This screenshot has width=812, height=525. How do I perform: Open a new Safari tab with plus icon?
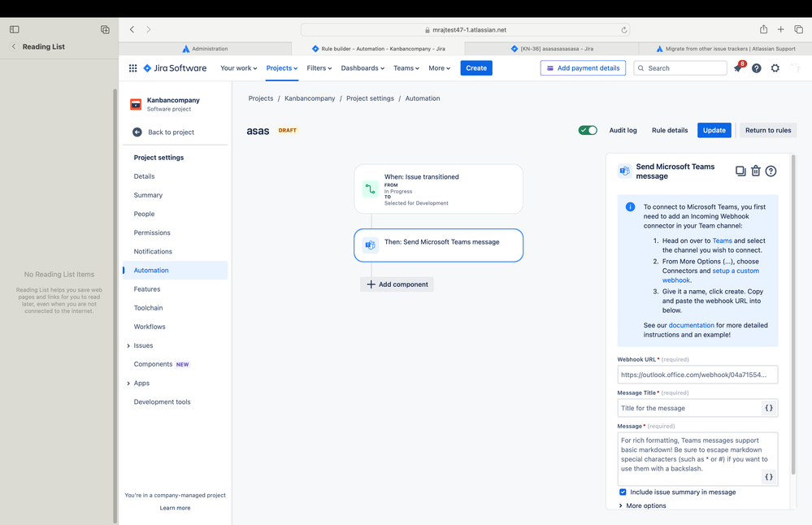pyautogui.click(x=780, y=29)
